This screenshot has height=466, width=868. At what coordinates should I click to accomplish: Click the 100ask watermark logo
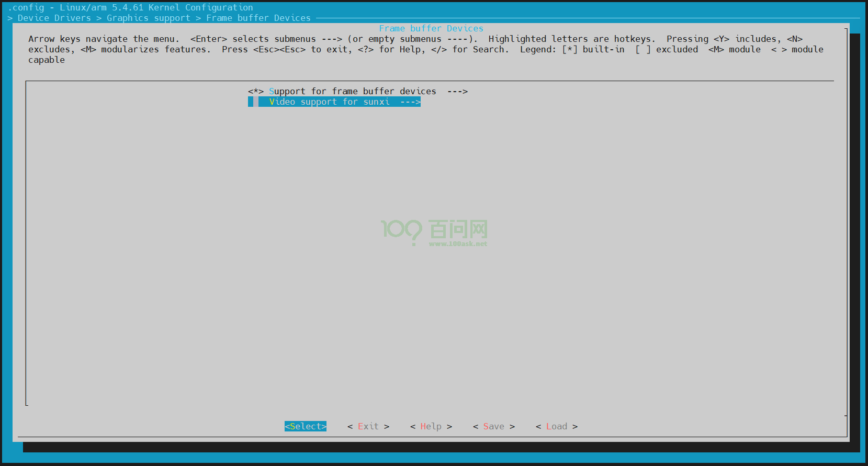pos(434,229)
